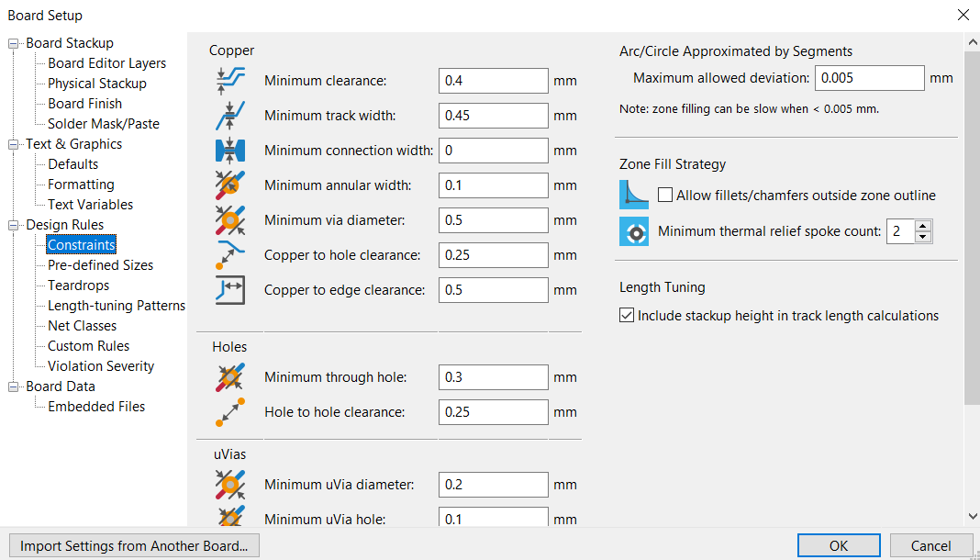Select Violation Severity in the tree
This screenshot has height=560, width=980.
click(x=101, y=366)
